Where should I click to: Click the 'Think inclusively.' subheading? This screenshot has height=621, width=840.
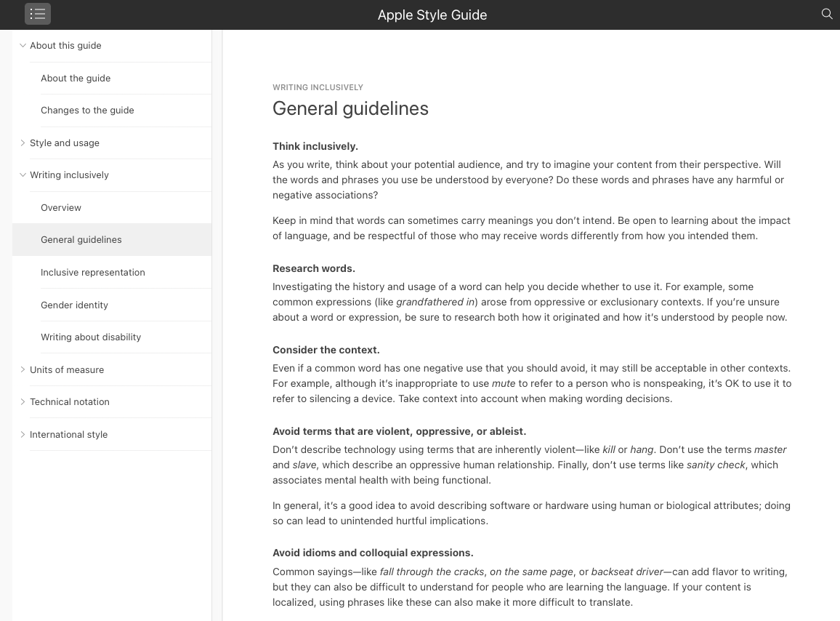coord(315,146)
